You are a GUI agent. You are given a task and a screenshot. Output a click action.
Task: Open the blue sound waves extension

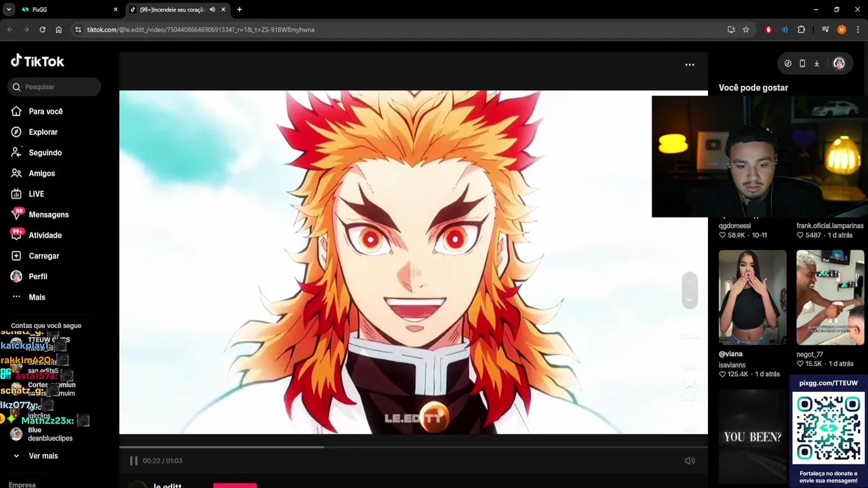coord(785,30)
